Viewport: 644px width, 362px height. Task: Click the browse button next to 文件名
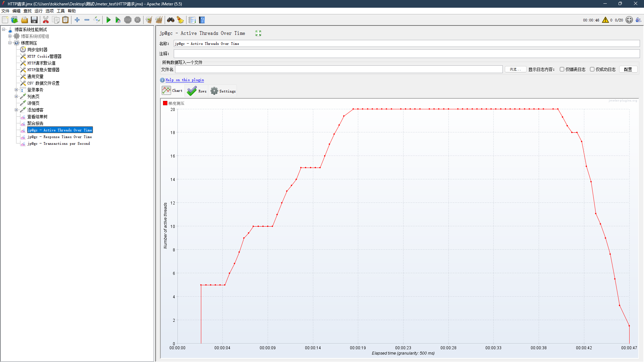point(516,69)
